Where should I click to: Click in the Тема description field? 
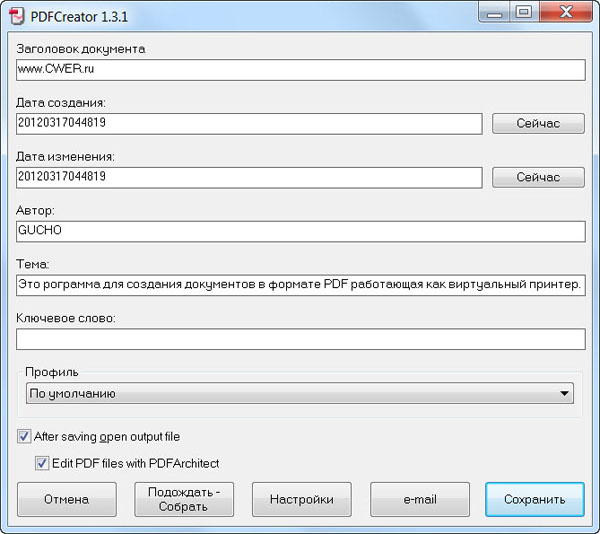300,285
